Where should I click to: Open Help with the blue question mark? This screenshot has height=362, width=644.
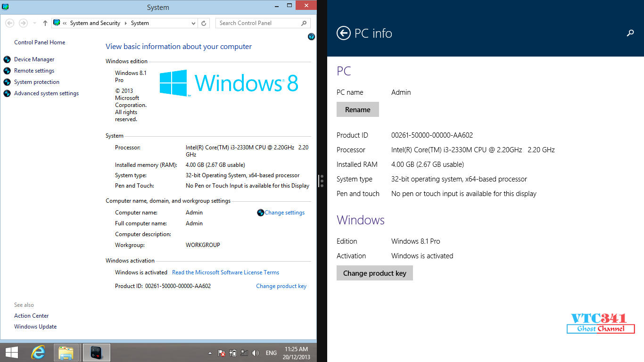point(311,37)
